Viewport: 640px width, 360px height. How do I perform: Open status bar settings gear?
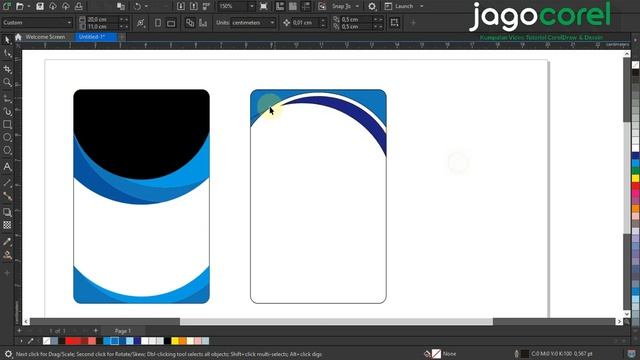8,354
